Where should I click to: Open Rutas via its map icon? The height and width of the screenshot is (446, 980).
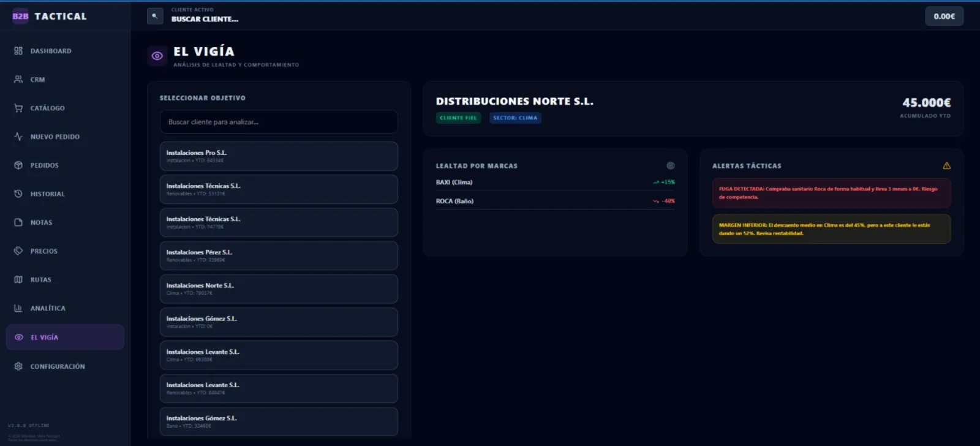click(x=18, y=279)
